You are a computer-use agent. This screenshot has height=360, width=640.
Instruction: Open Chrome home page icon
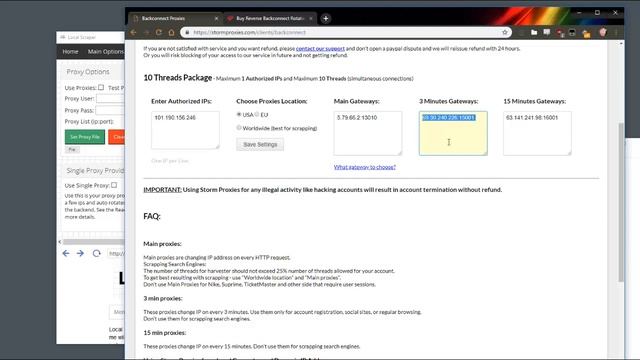coord(171,32)
